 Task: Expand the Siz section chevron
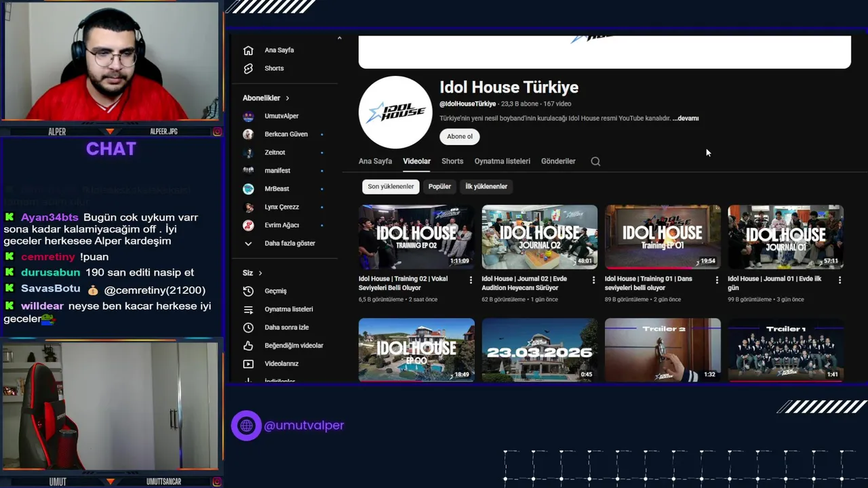point(260,273)
